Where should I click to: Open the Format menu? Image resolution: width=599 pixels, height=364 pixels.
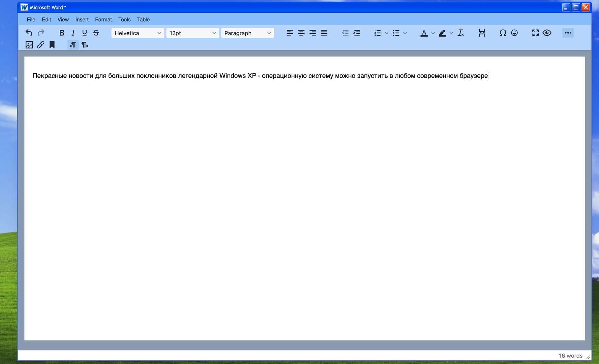[103, 20]
